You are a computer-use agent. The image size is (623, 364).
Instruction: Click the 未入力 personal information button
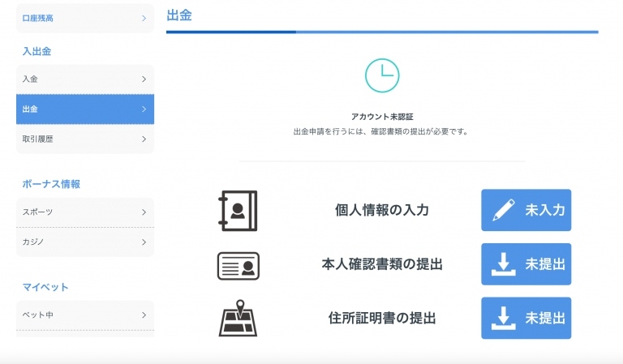(526, 210)
